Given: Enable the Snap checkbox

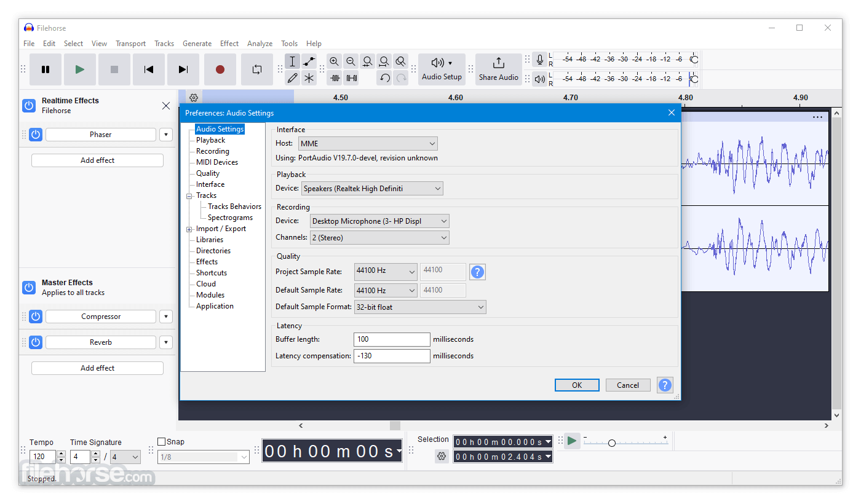Looking at the screenshot, I should [x=162, y=441].
